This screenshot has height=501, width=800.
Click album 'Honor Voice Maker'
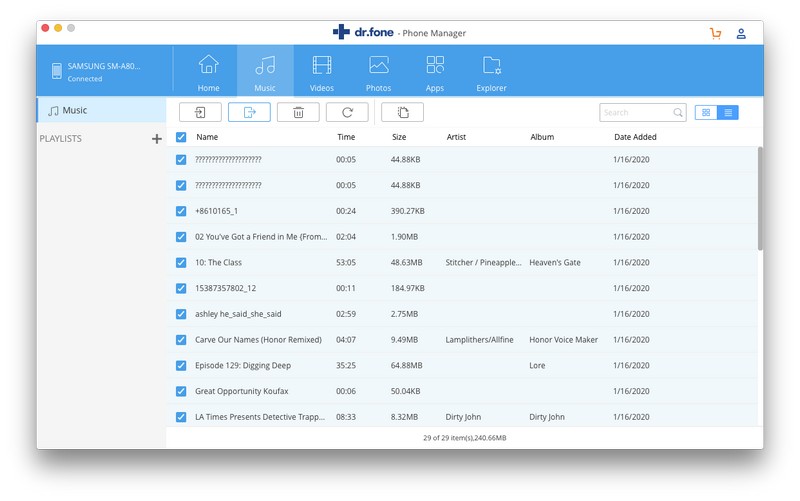click(x=563, y=340)
